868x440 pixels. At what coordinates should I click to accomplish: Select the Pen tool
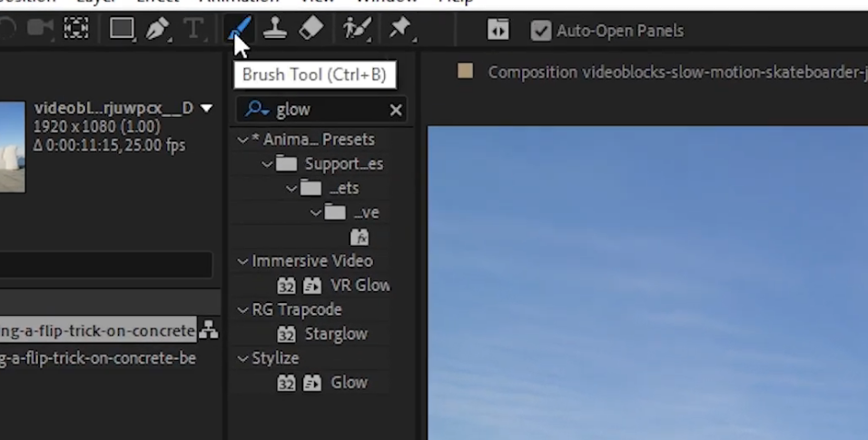(157, 28)
